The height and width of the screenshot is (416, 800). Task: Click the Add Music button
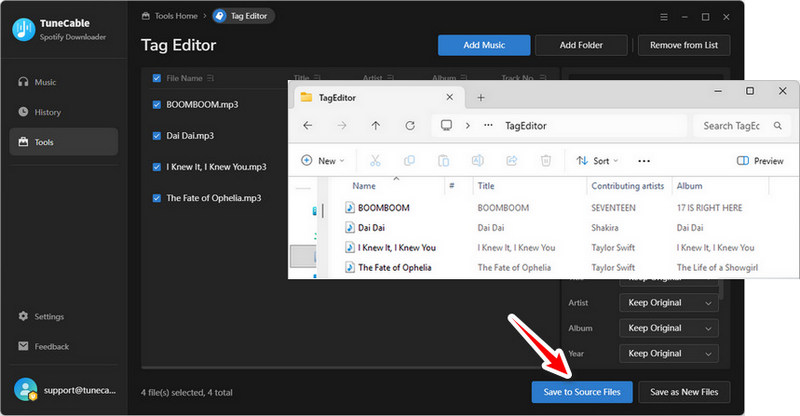tap(484, 45)
